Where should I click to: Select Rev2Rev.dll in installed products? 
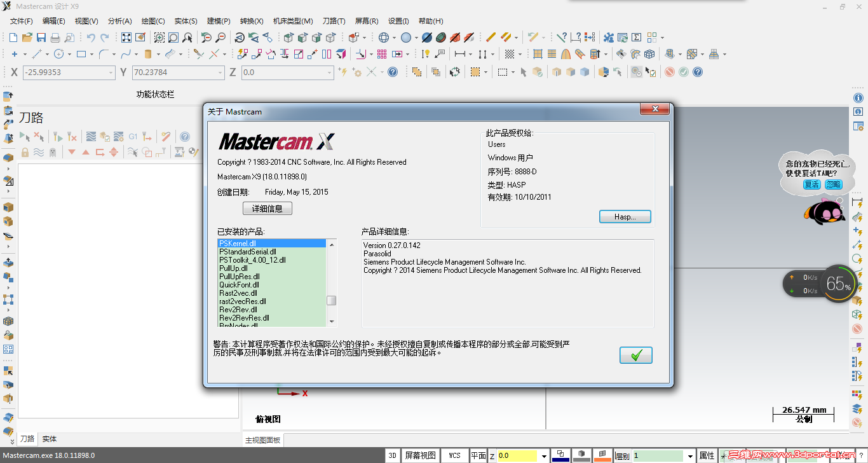click(x=272, y=310)
